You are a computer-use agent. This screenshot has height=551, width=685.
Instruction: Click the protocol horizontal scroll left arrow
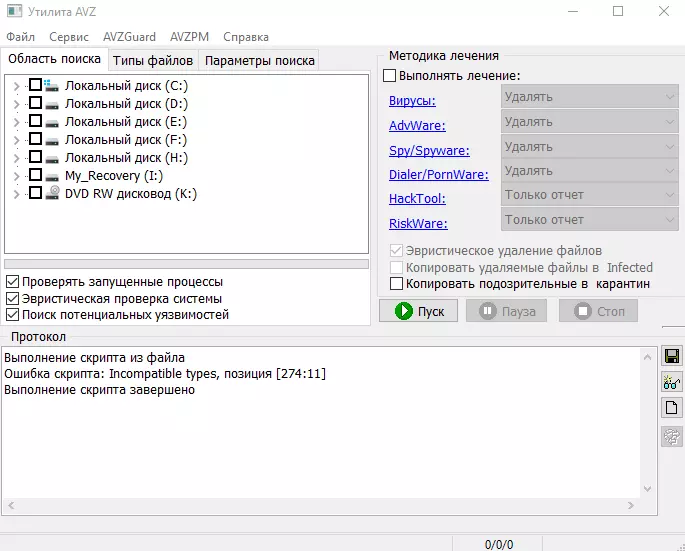coord(11,506)
